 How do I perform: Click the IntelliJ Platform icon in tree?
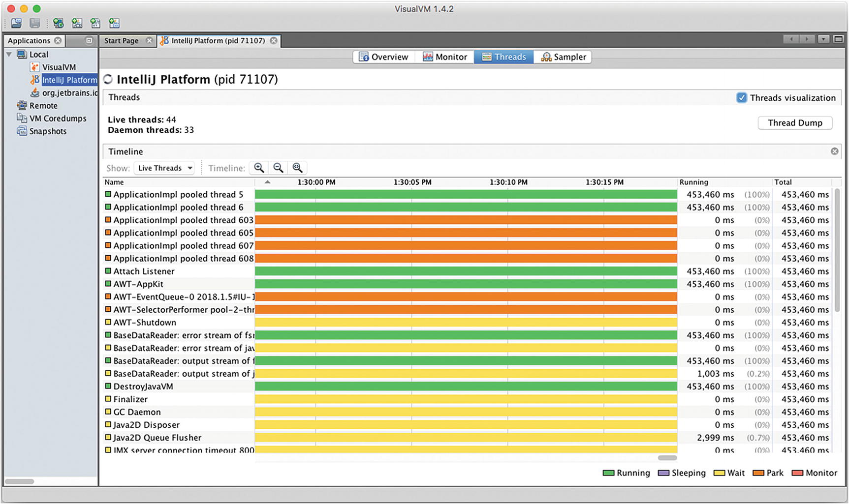(34, 80)
